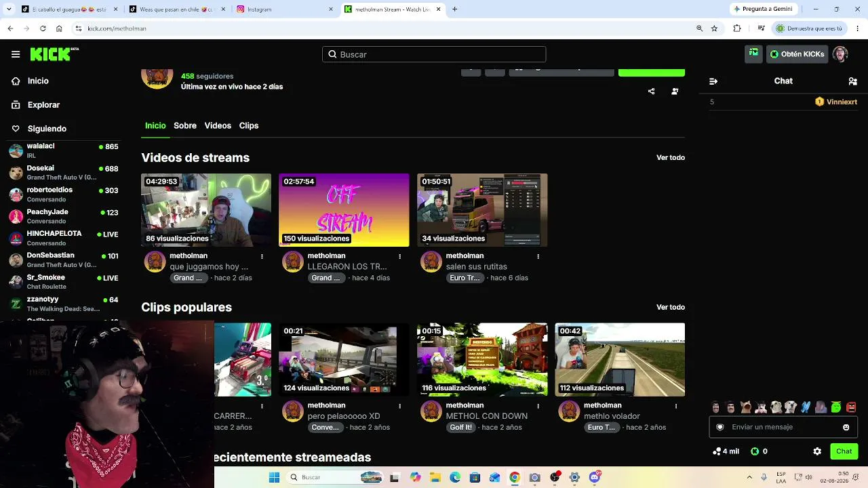Open robertoeldios channel in the sidebar
The image size is (868, 488).
64,195
